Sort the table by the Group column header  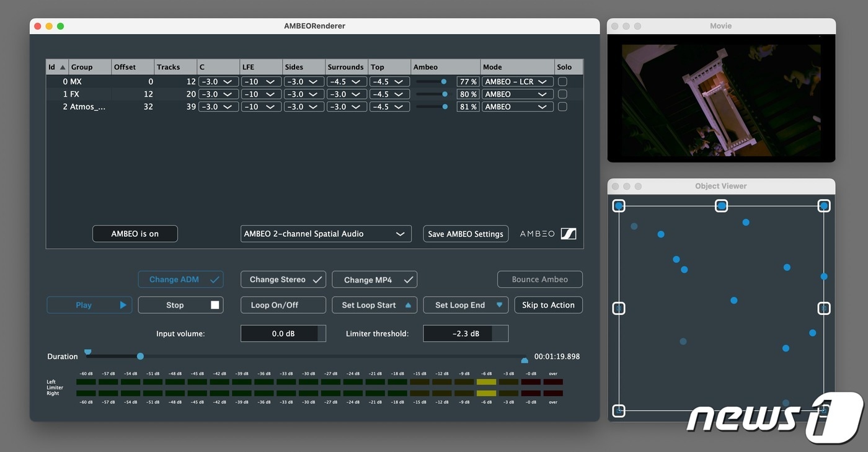coord(90,67)
